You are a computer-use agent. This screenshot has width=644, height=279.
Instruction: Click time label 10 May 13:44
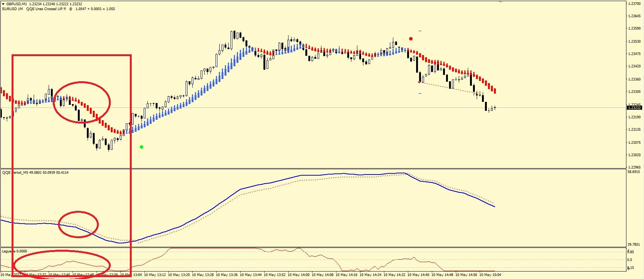click(x=251, y=275)
